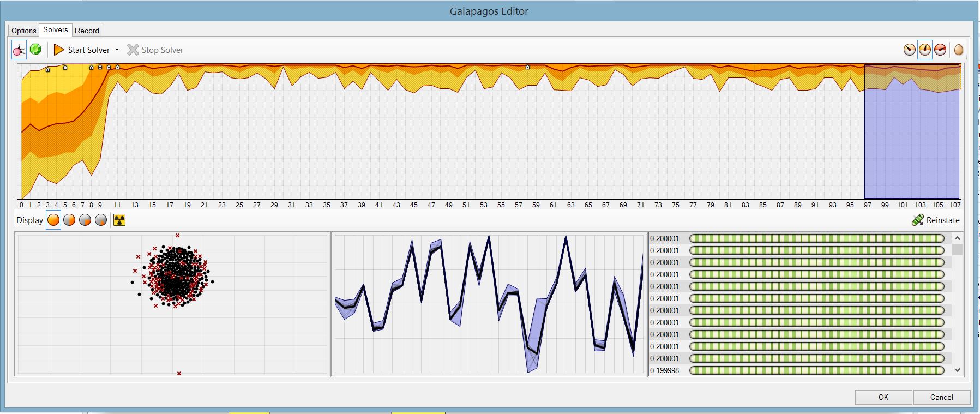This screenshot has height=414, width=980.
Task: Click the lone red cross below the cluster
Action: pyautogui.click(x=179, y=373)
